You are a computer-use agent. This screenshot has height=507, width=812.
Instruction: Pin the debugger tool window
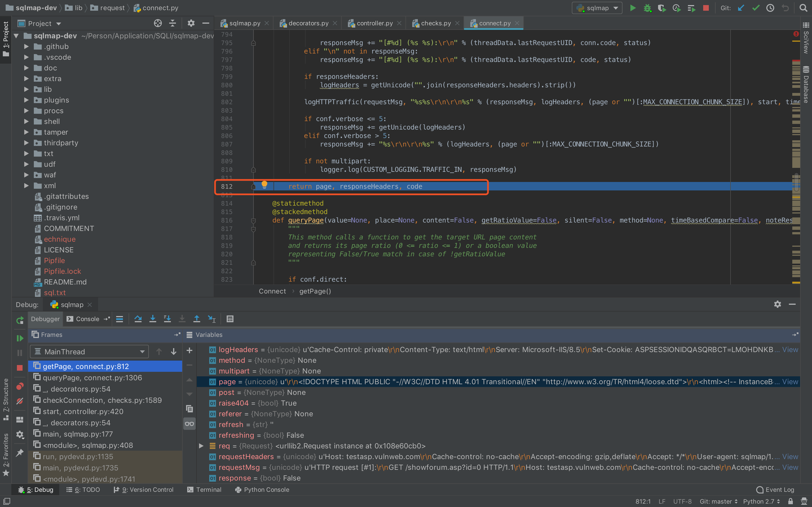[19, 453]
